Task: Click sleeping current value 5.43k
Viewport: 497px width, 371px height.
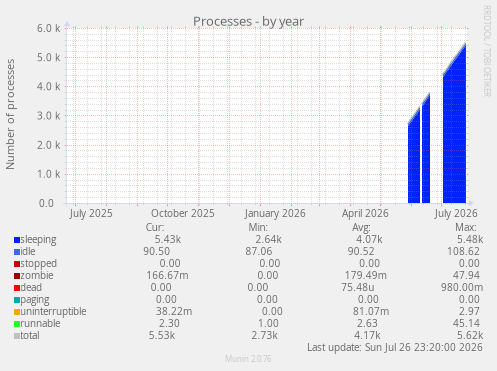Action: pyautogui.click(x=168, y=239)
